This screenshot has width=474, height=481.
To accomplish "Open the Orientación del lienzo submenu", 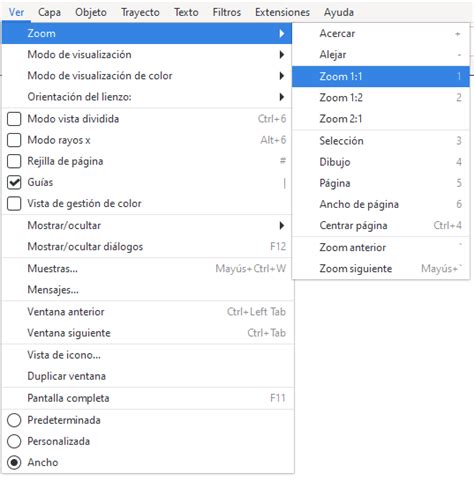I will click(147, 97).
